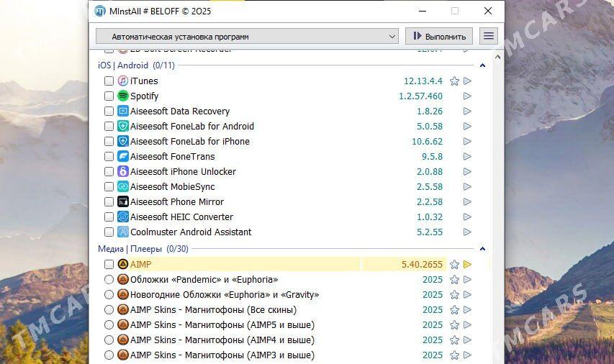Click the play arrow for Aiseesoft HEIC Converter
The image size is (614, 364).
tap(467, 217)
